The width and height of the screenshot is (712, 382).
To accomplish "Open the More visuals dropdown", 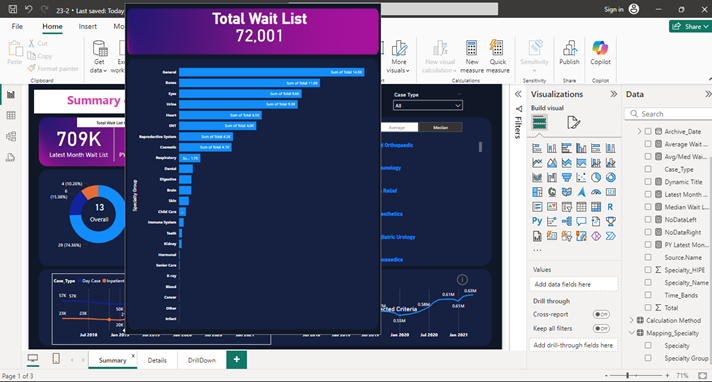I will click(398, 56).
